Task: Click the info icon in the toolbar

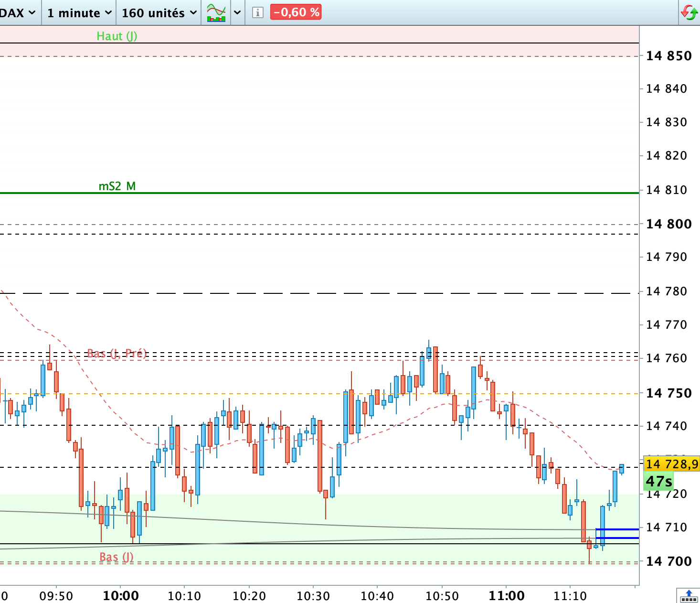Action: [257, 12]
